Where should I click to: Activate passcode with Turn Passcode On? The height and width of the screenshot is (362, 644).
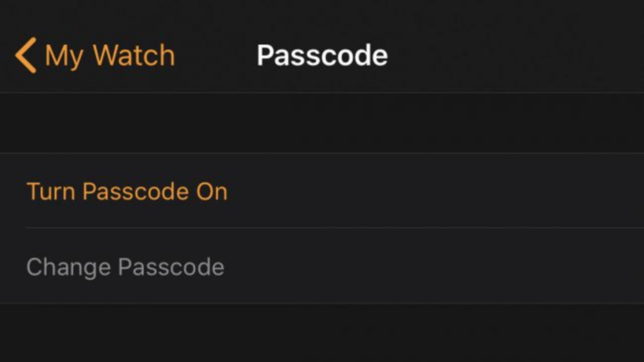[127, 191]
